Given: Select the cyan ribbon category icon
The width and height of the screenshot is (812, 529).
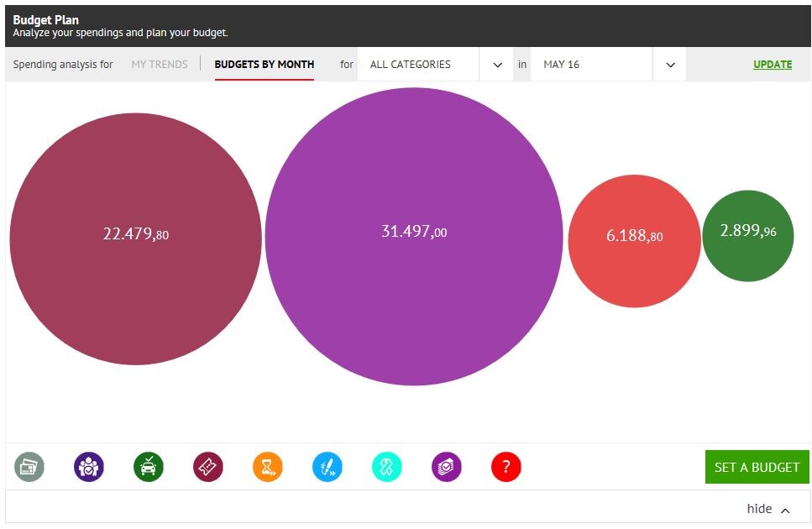Looking at the screenshot, I should tap(387, 466).
